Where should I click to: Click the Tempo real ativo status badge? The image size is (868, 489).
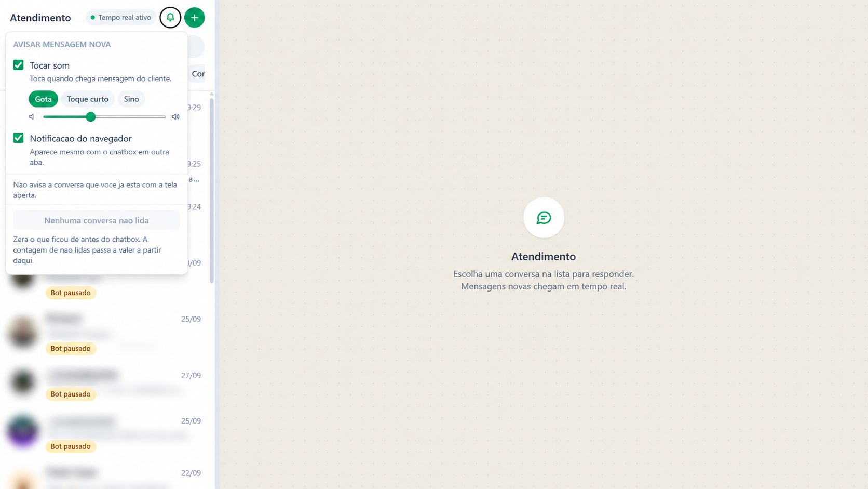point(121,18)
